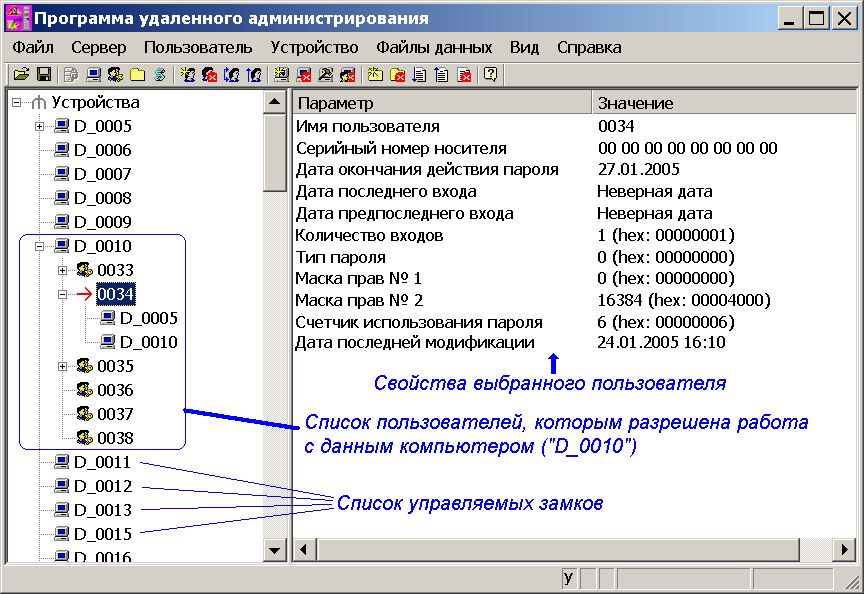Click the help question mark toolbar icon
This screenshot has height=594, width=864.
(x=490, y=74)
